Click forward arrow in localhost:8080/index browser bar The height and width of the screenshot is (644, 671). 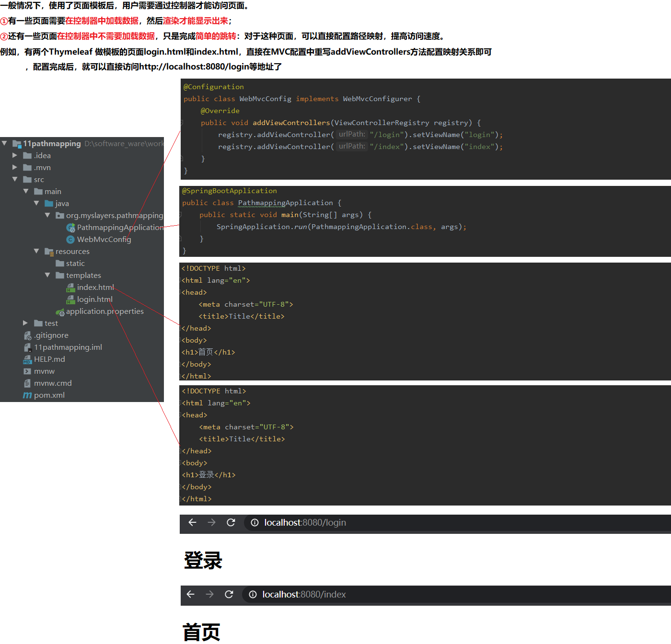pos(209,594)
